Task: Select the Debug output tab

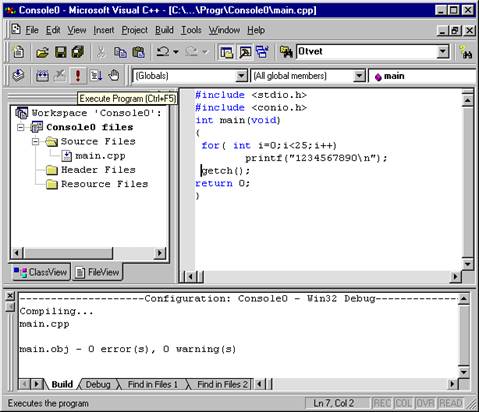Action: [98, 384]
